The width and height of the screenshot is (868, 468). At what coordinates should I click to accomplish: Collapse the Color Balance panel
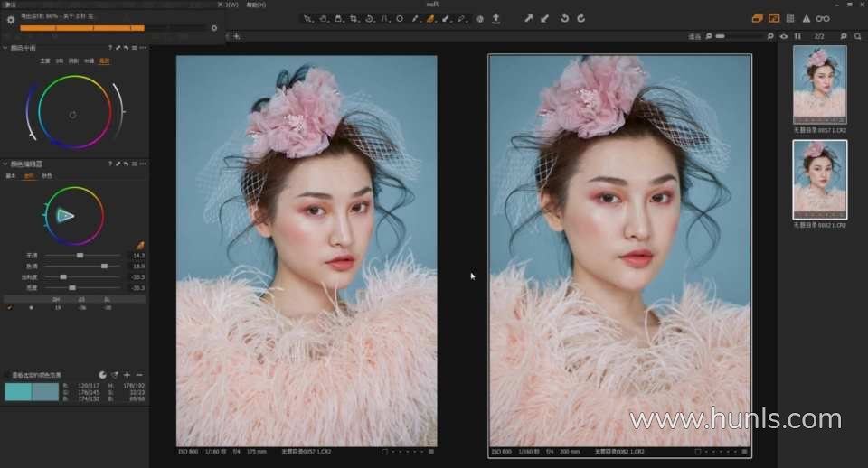(5, 47)
